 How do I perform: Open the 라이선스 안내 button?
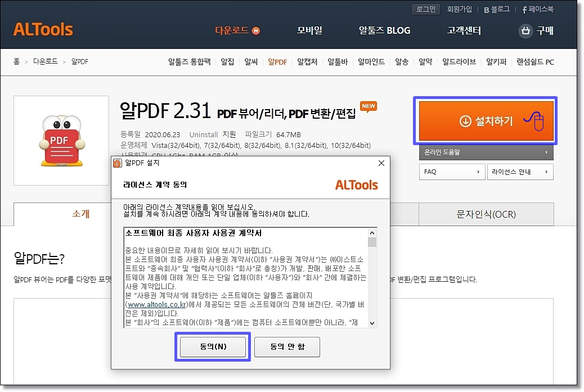coord(520,172)
